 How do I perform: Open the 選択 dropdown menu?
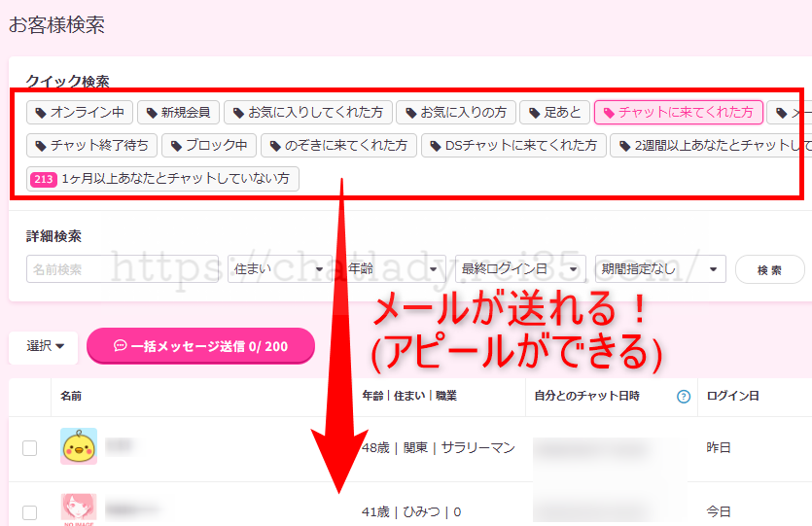[46, 346]
